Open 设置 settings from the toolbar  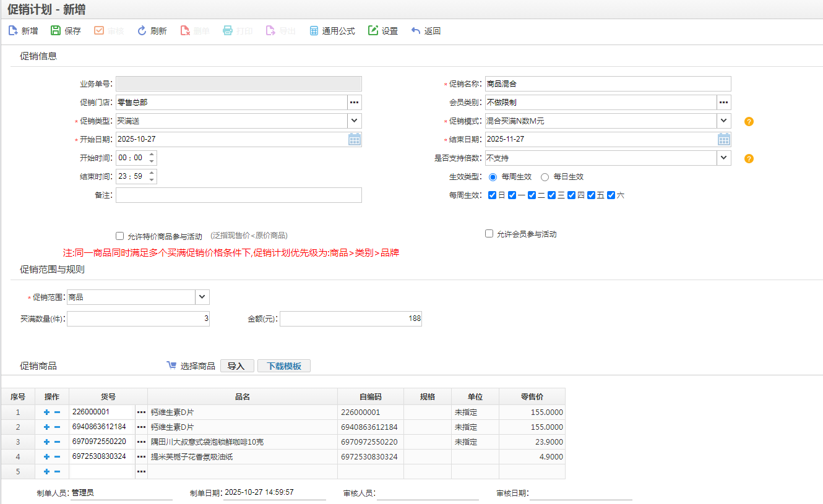point(373,31)
